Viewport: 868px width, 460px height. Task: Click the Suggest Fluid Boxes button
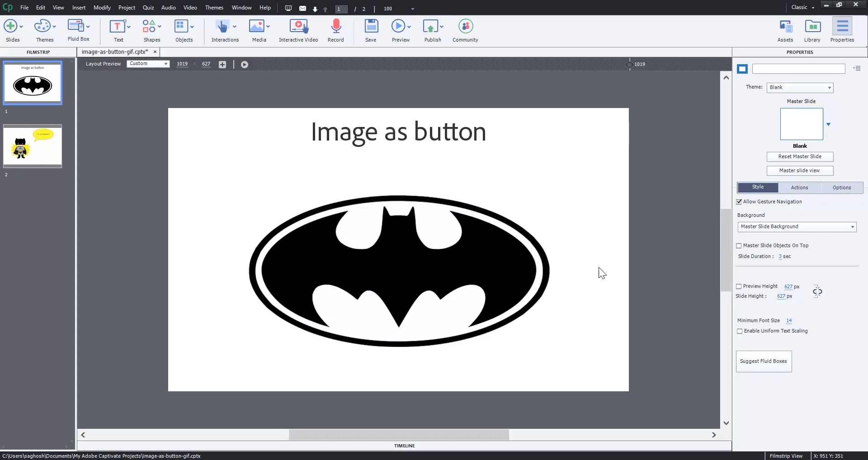coord(764,361)
